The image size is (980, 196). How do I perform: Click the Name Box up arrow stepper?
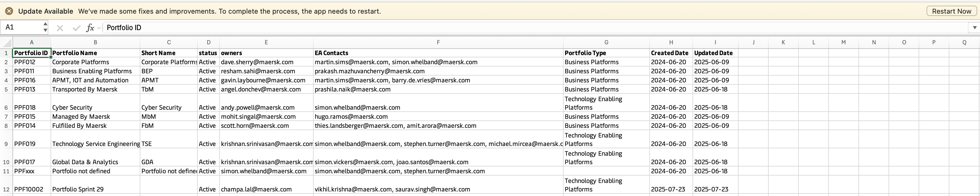click(x=45, y=24)
